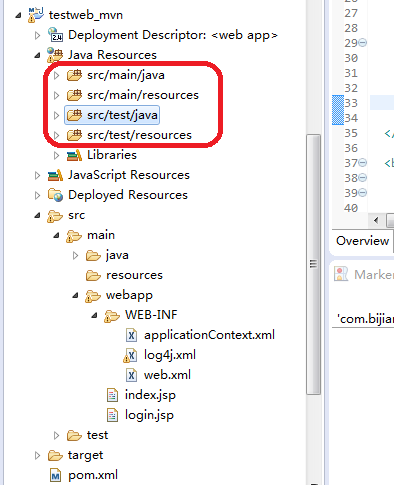The width and height of the screenshot is (394, 485).
Task: Click the editor horizontal scroll left arrow
Action: 376,220
